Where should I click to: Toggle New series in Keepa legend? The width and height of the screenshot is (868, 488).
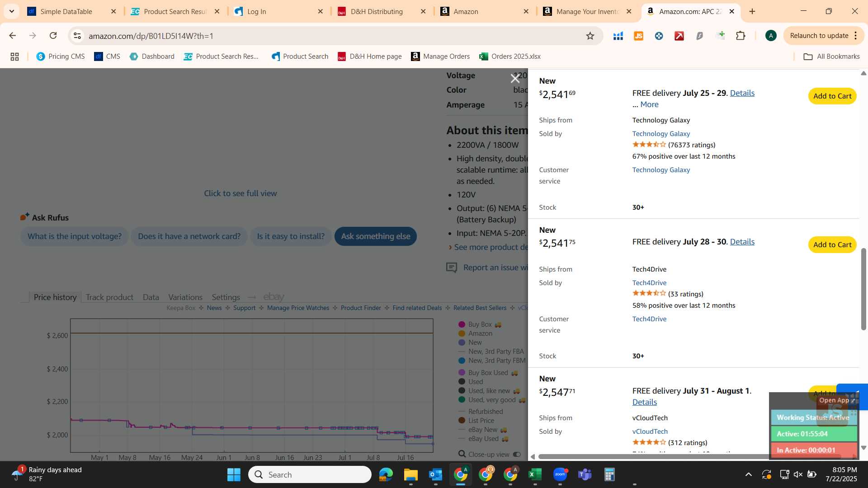(470, 343)
